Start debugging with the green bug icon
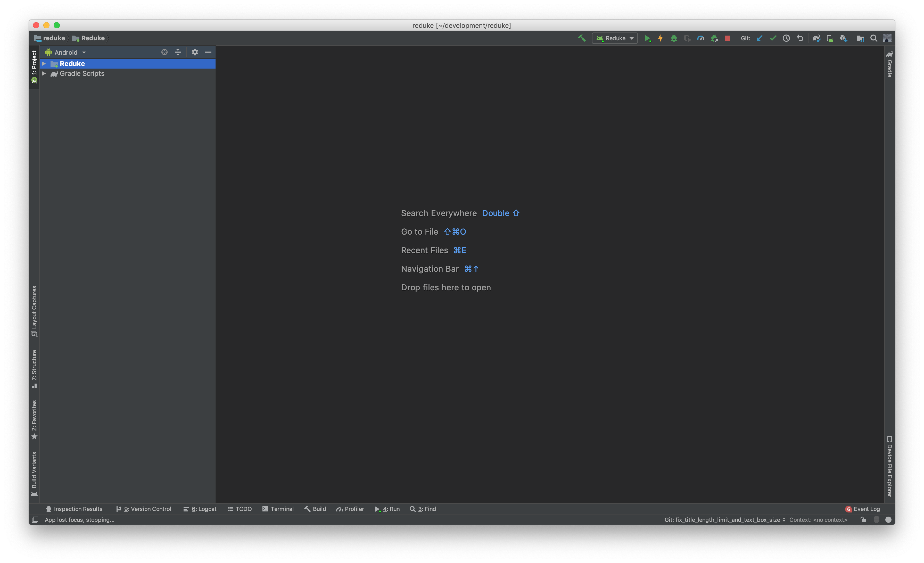This screenshot has width=924, height=563. click(673, 38)
